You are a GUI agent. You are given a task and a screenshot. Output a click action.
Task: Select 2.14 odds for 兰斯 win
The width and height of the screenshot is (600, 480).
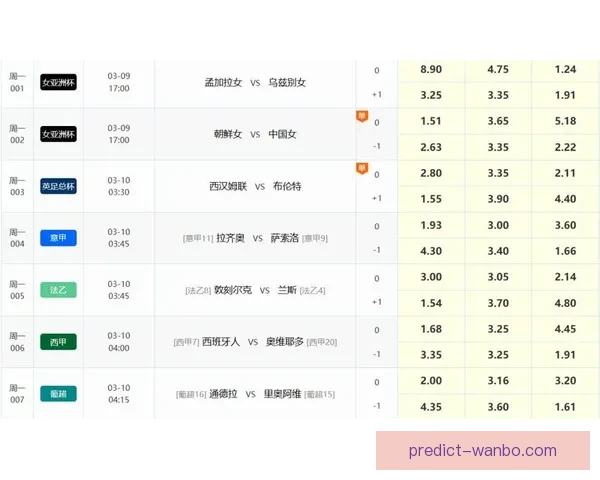point(565,277)
